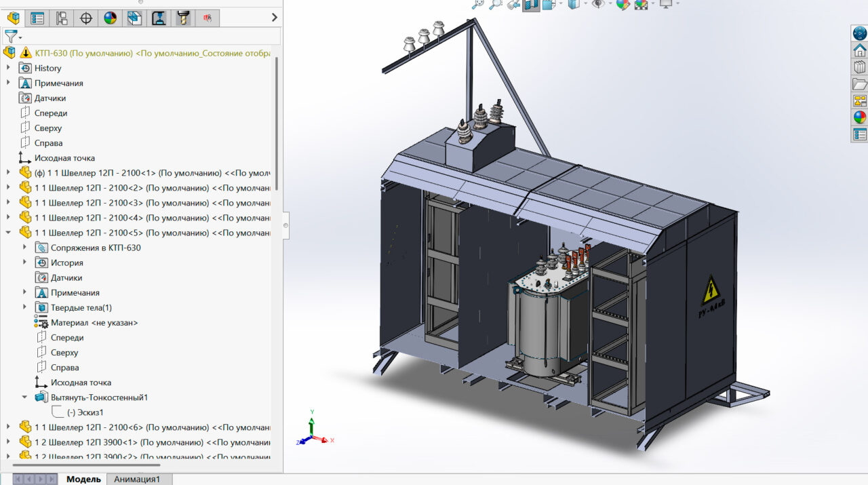Select the Модель tab
The image size is (868, 485).
coord(83,479)
